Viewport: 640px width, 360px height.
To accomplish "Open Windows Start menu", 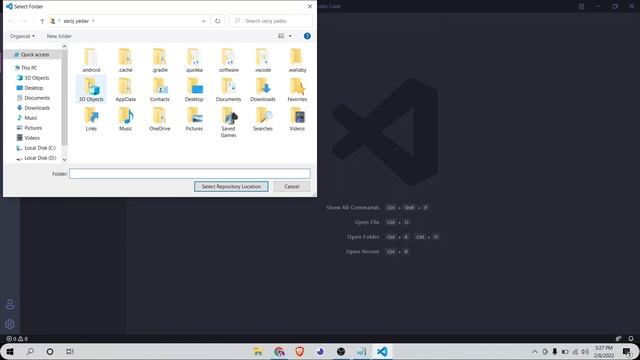I will click(x=10, y=351).
